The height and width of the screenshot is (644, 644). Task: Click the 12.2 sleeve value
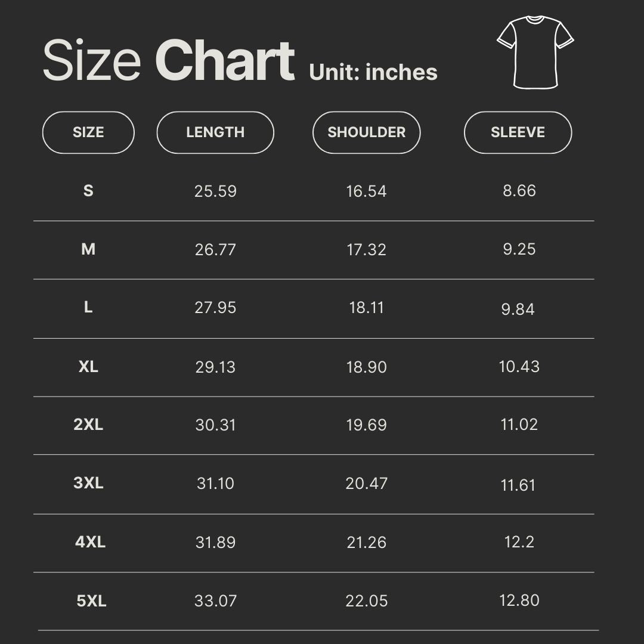tap(519, 542)
